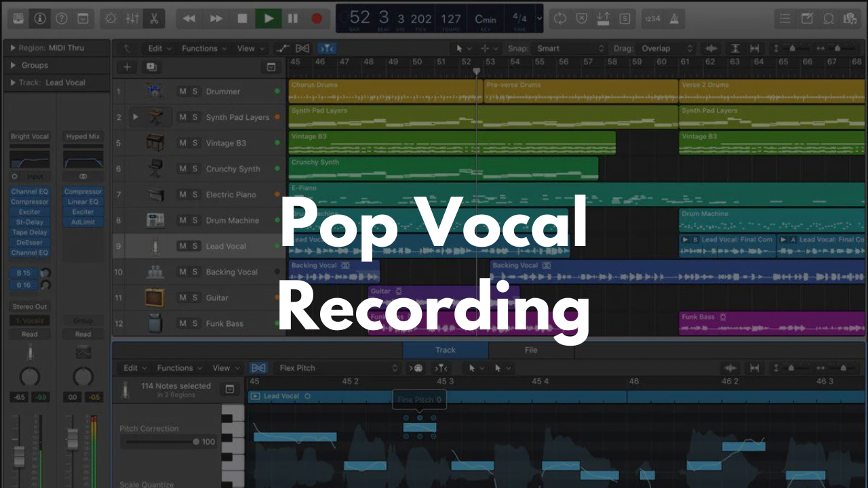Open the Channel EQ plugin slot
Screen dimensions: 868x488
(29, 191)
